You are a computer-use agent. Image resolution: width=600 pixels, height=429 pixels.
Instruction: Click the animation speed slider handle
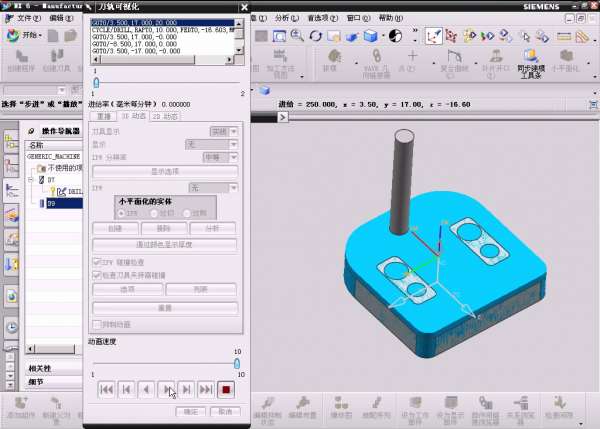pos(237,362)
